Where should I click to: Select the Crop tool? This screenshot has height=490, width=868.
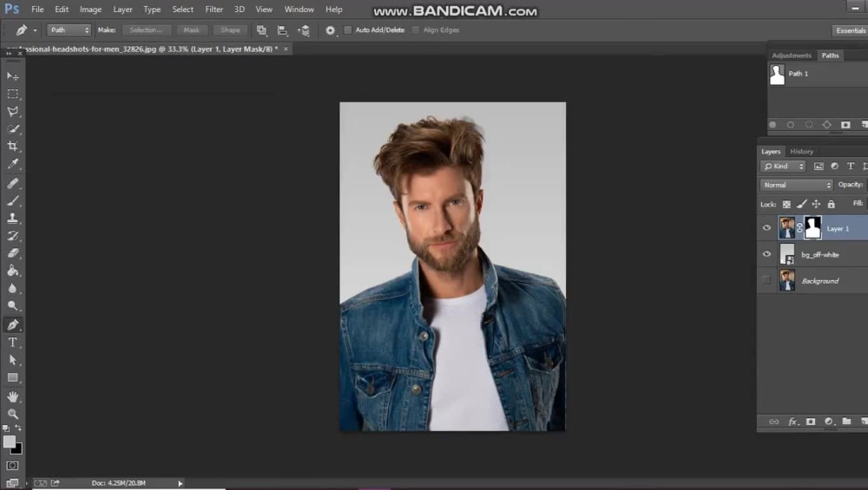click(x=12, y=146)
